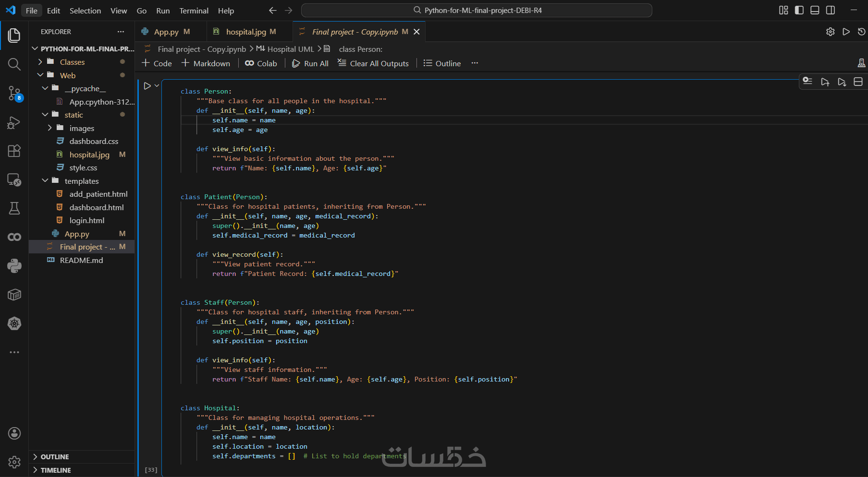
Task: Click Run All in notebook toolbar
Action: pyautogui.click(x=310, y=63)
